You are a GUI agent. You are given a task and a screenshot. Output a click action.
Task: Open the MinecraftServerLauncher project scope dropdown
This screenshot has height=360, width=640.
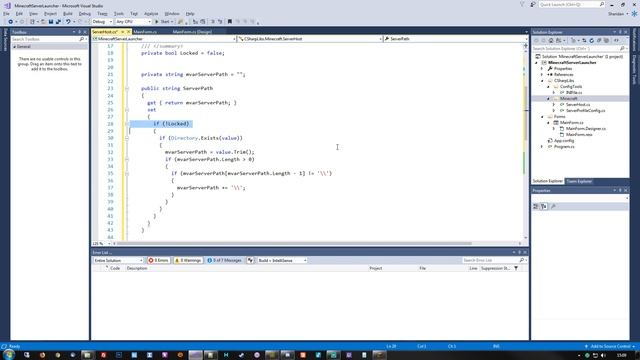164,39
